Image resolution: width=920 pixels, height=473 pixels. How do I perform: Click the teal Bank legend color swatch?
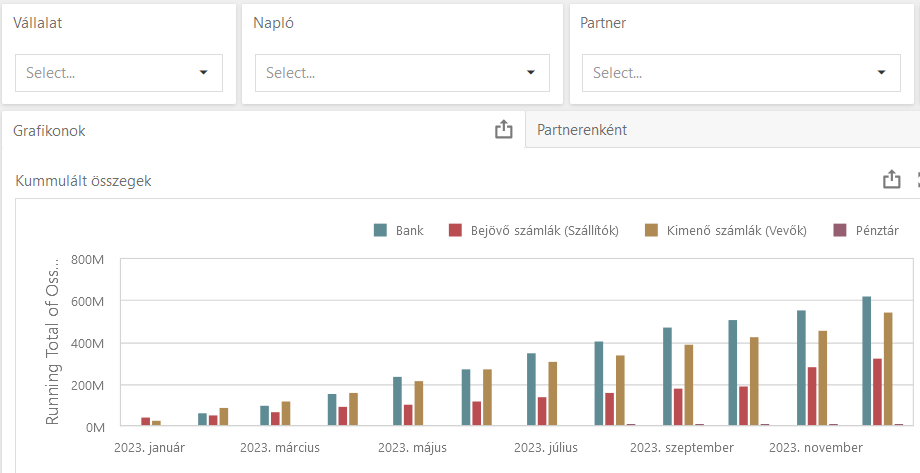(380, 231)
